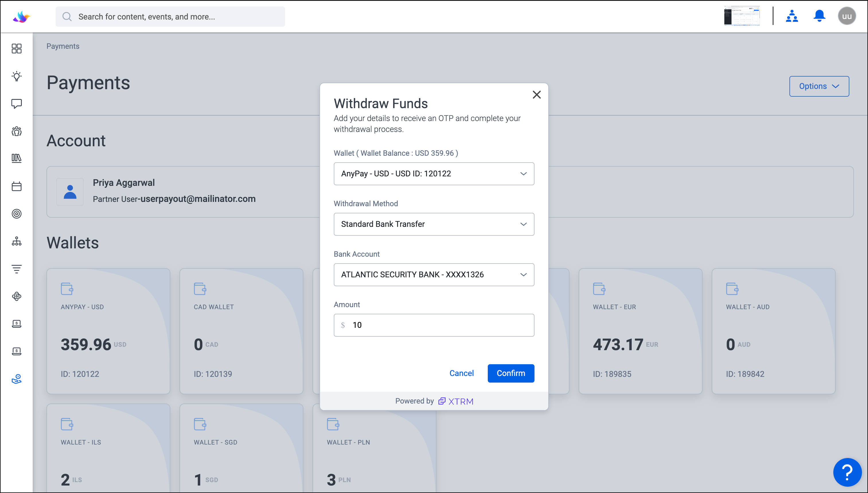Click the wallet icon on WALLET - PLN card
The image size is (868, 493).
(x=333, y=424)
